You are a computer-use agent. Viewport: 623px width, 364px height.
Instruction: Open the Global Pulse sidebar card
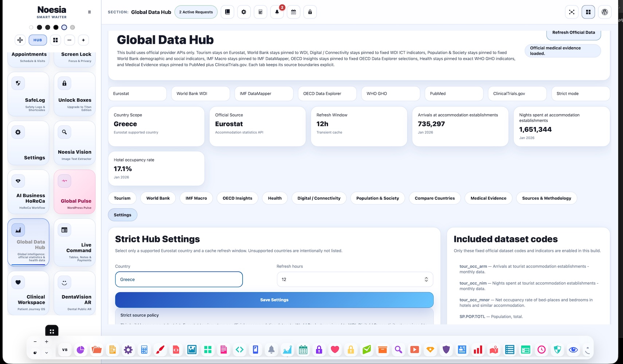click(x=75, y=192)
